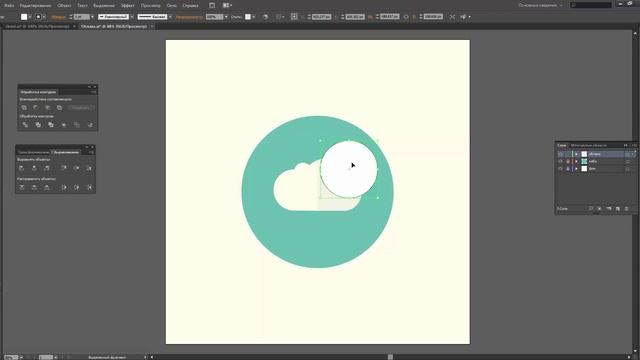
Task: Click the Trim pathfinder icon
Action: pos(38,124)
